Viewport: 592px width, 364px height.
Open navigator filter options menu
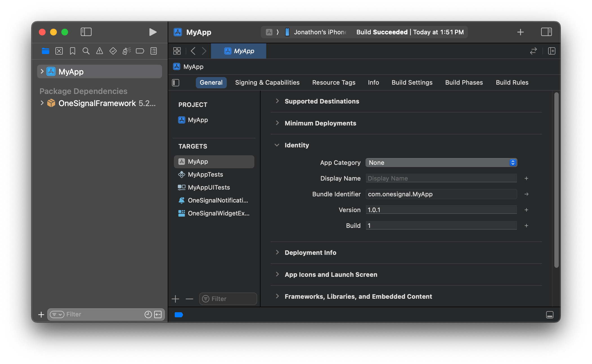pyautogui.click(x=57, y=314)
